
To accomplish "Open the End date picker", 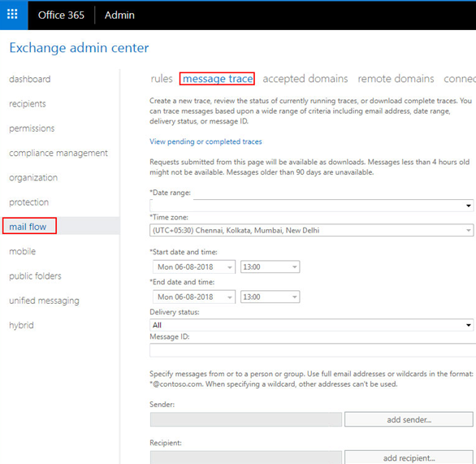I will click(x=194, y=297).
